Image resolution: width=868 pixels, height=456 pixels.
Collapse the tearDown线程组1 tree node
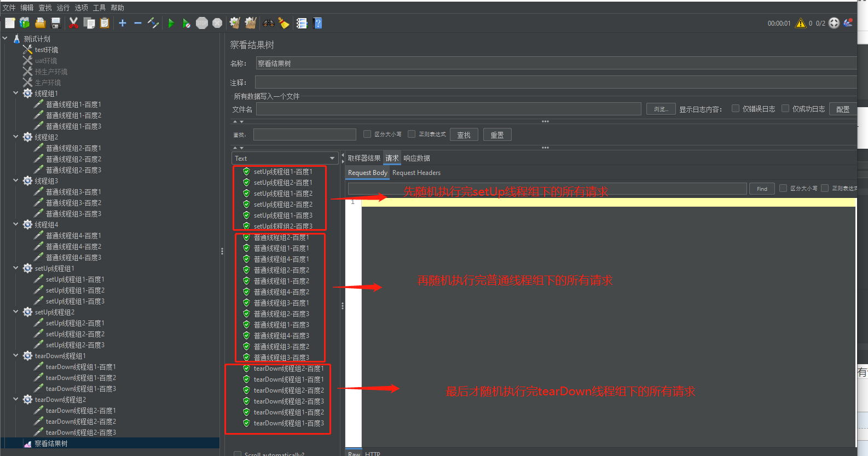tap(16, 355)
